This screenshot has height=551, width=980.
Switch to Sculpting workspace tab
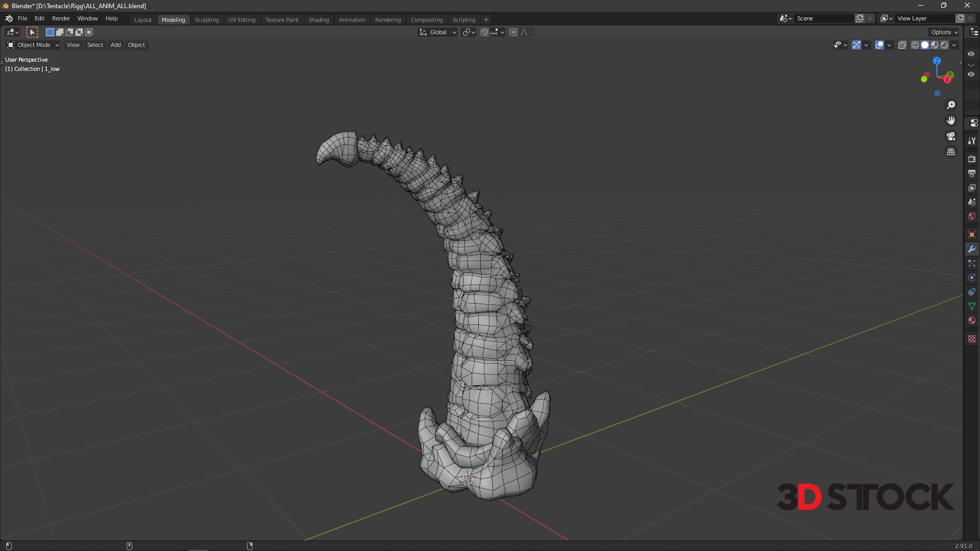(206, 19)
